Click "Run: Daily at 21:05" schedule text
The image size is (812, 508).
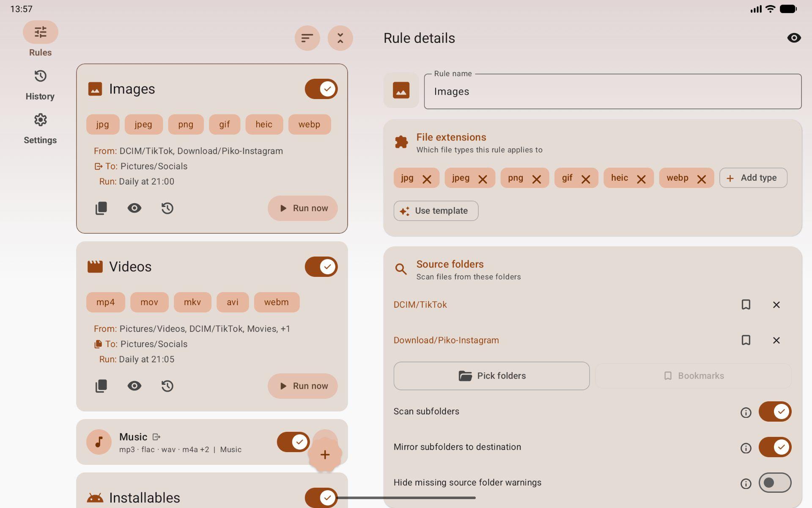pyautogui.click(x=137, y=359)
